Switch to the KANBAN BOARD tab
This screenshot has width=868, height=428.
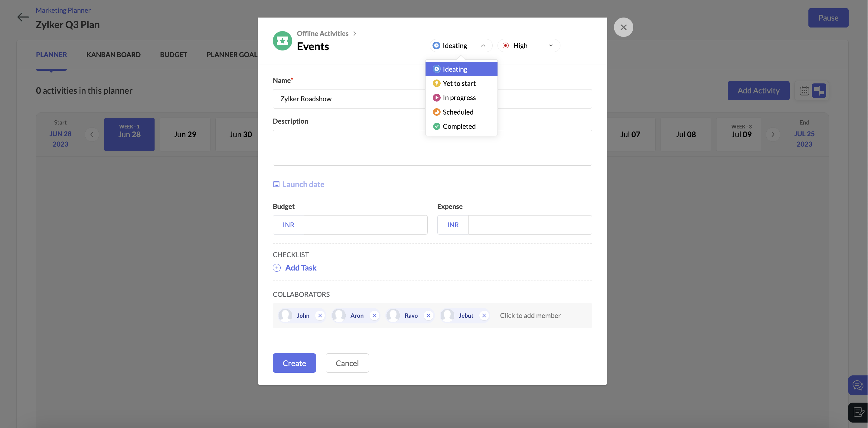click(113, 54)
